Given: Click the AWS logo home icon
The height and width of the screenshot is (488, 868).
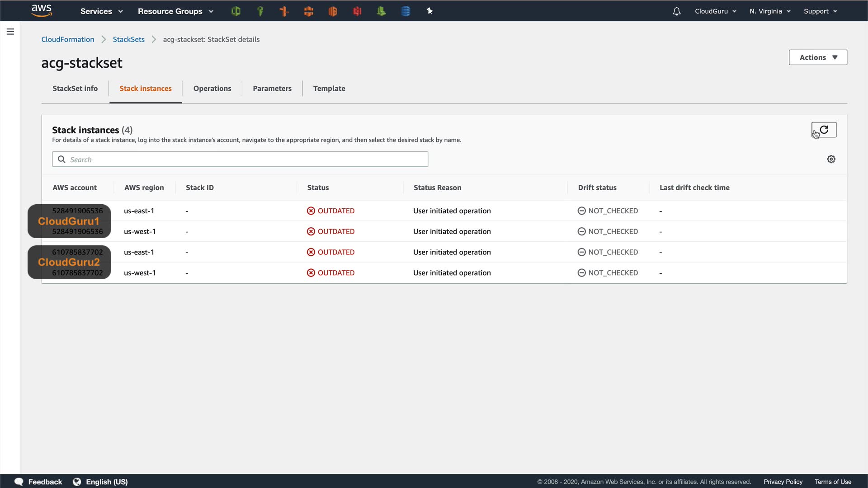Looking at the screenshot, I should pyautogui.click(x=42, y=11).
